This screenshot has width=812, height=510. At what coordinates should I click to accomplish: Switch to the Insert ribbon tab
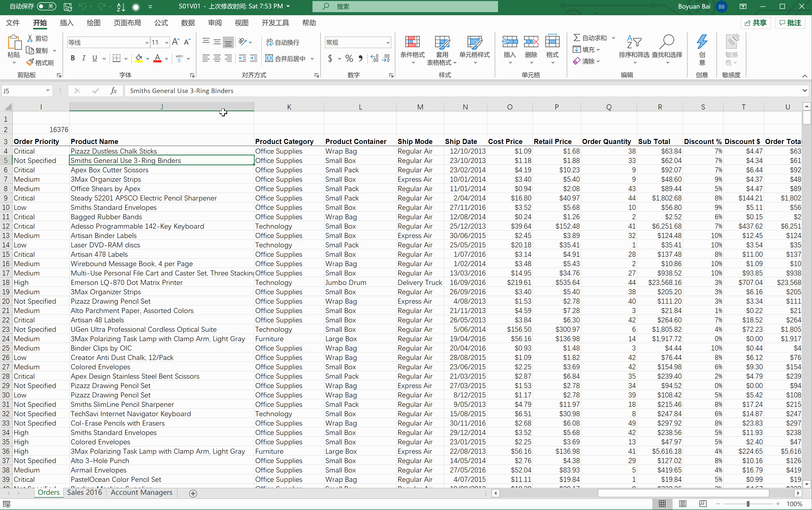(66, 23)
